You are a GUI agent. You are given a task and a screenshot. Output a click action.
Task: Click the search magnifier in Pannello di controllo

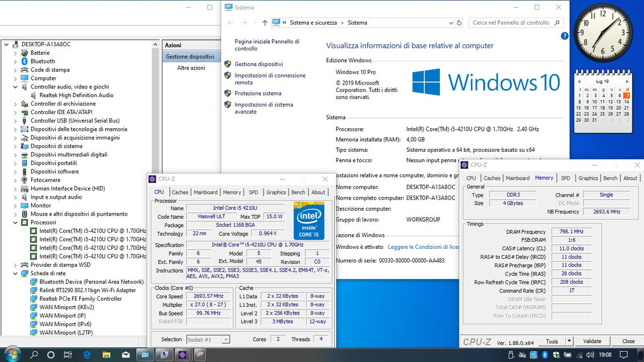click(557, 23)
